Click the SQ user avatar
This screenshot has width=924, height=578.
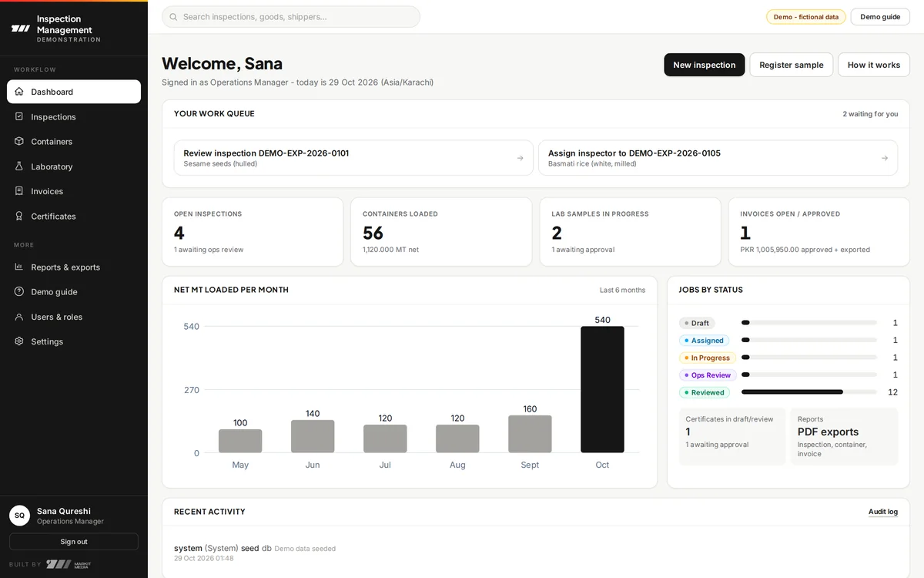click(19, 516)
